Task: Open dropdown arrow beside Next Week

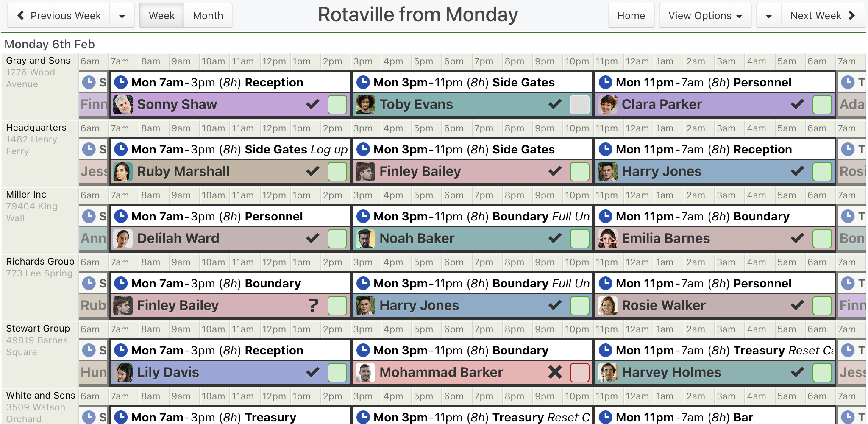Action: tap(769, 16)
